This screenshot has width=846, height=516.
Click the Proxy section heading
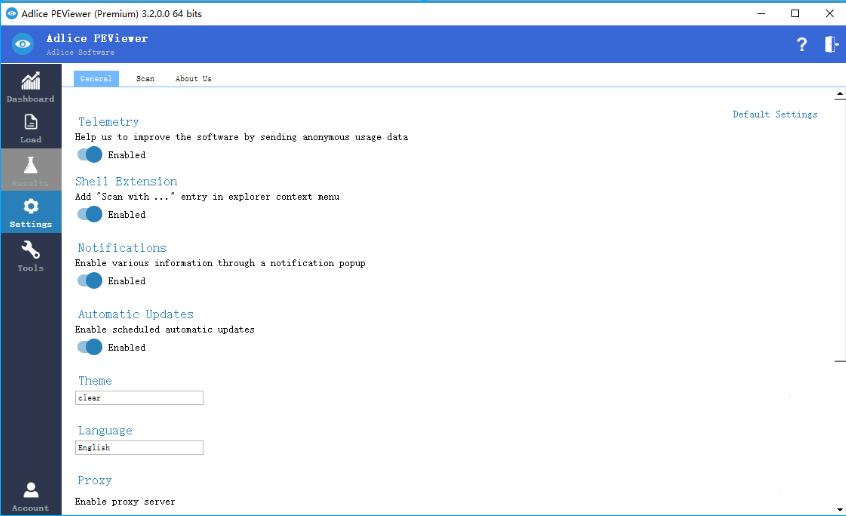(x=94, y=480)
